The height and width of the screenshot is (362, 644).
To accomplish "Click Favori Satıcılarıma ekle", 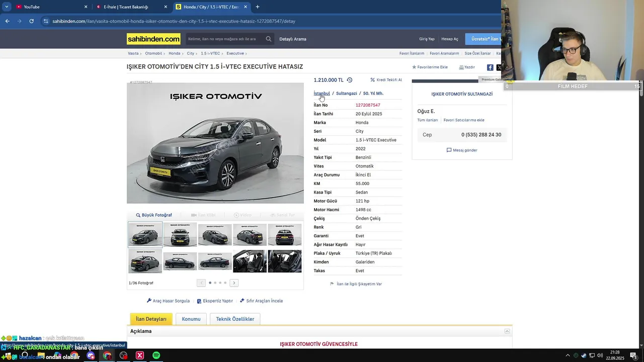I will point(464,120).
